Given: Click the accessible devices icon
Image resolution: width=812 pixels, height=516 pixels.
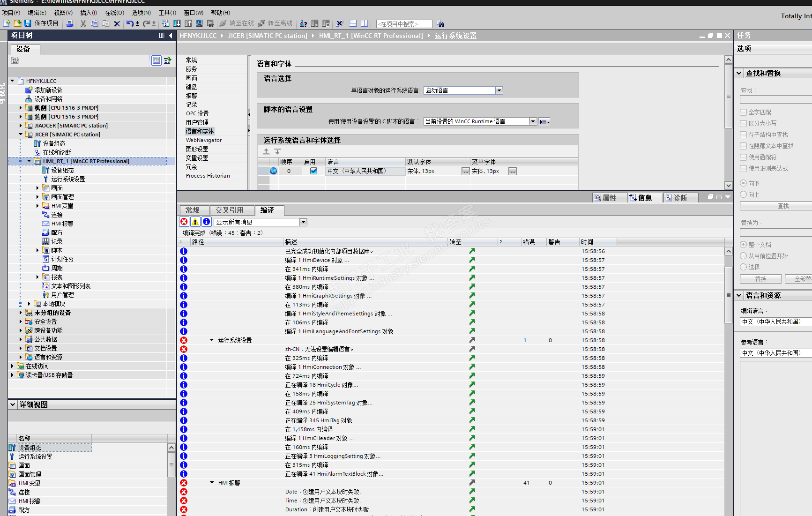Looking at the screenshot, I should (303, 23).
